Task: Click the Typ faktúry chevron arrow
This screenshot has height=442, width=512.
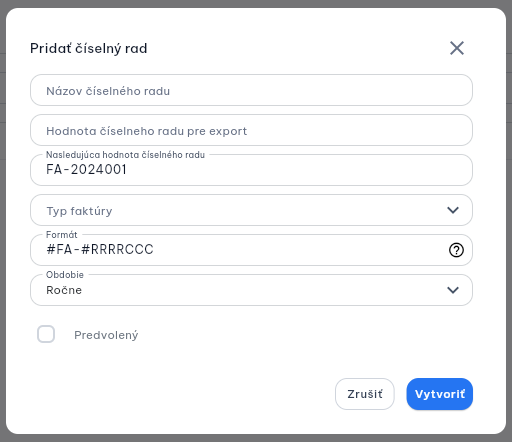Action: click(453, 210)
